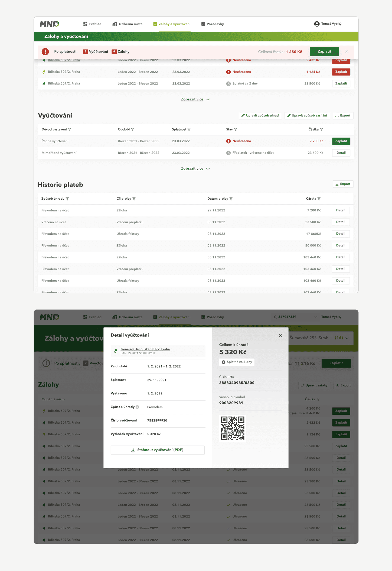This screenshot has width=392, height=571.
Task: Open the Přehled tab in top navigation
Action: point(92,24)
